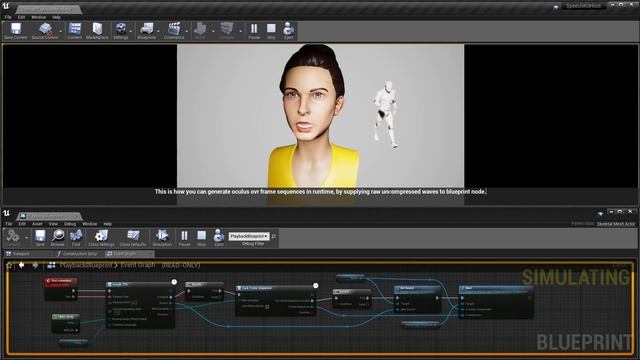This screenshot has width=640, height=360.
Task: Pause play session in the level editor toolbar
Action: point(254,31)
